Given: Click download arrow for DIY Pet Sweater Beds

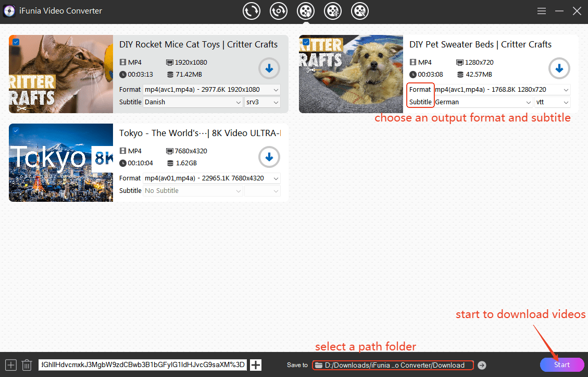Looking at the screenshot, I should point(559,68).
